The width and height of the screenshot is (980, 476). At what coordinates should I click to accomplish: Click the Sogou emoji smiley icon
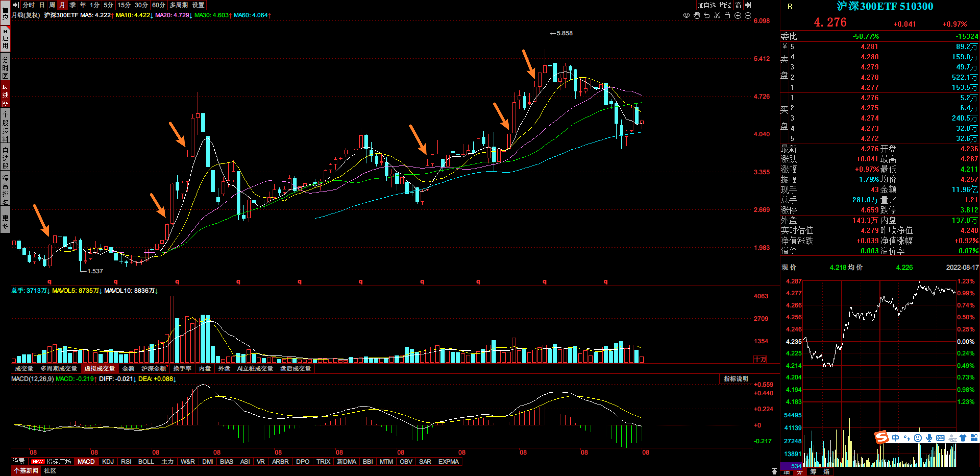(x=918, y=438)
